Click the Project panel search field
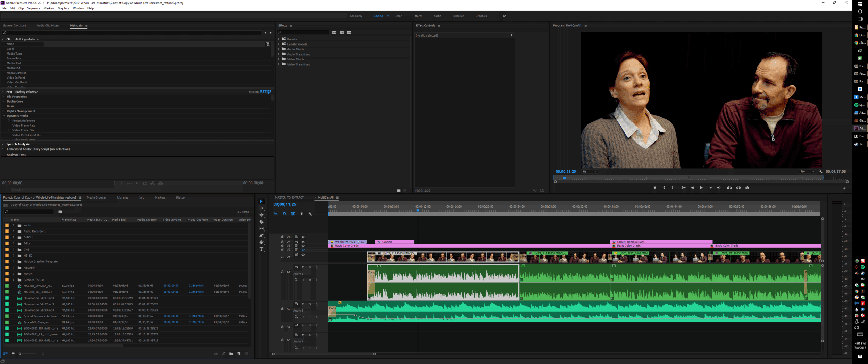The image size is (868, 364). [30, 212]
